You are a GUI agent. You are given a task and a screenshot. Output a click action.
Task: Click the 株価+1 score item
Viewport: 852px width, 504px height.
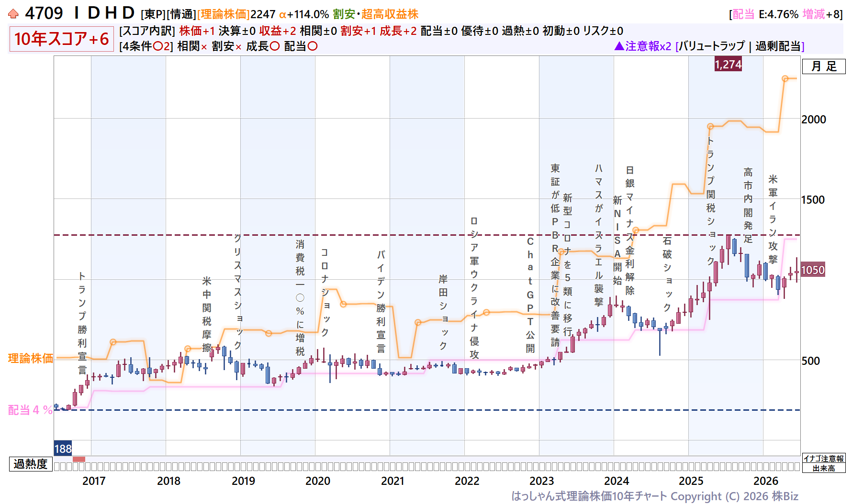[197, 31]
